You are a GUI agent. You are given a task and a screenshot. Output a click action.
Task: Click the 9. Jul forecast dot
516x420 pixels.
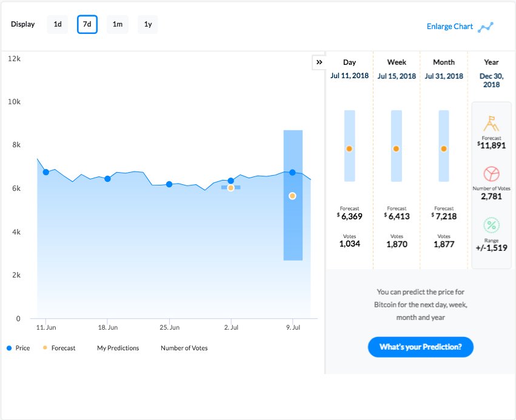tap(292, 196)
